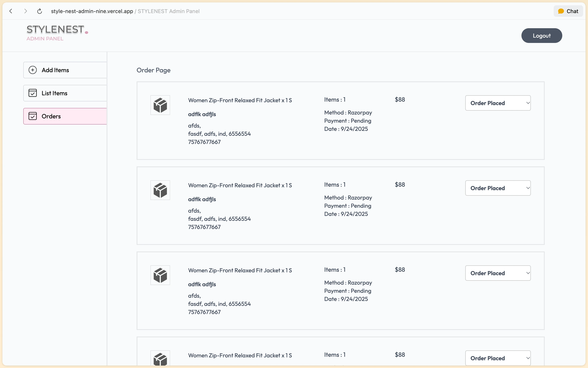Click Method : Razorpay in the second order
Image resolution: width=588 pixels, height=368 pixels.
point(348,198)
